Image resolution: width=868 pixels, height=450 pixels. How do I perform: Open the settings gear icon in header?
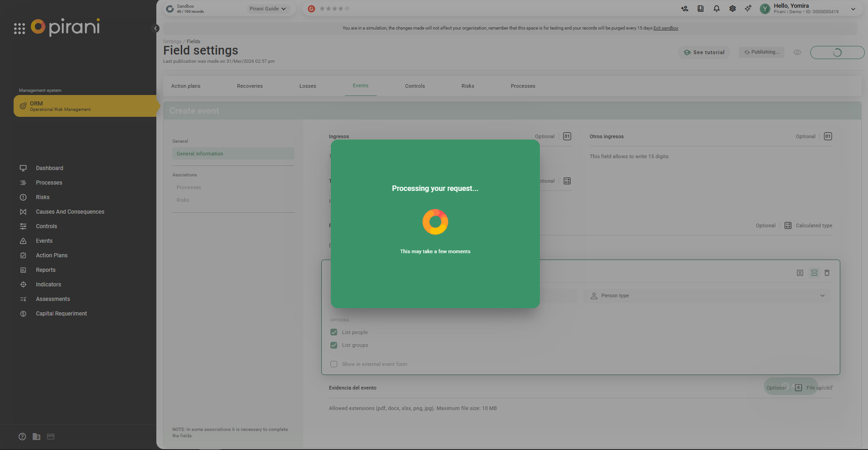pyautogui.click(x=732, y=9)
